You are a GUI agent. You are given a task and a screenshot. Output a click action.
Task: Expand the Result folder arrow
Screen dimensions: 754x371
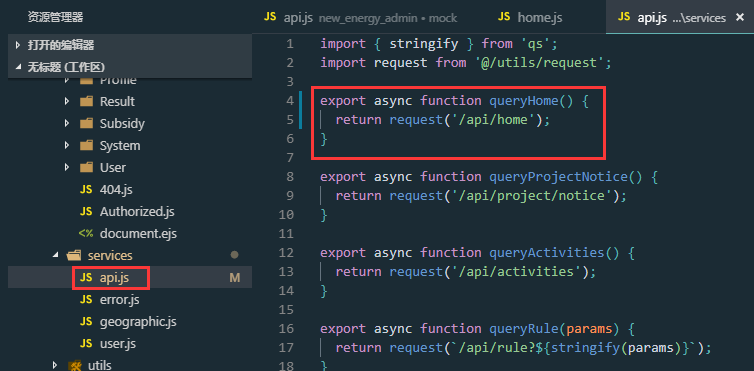coord(67,101)
